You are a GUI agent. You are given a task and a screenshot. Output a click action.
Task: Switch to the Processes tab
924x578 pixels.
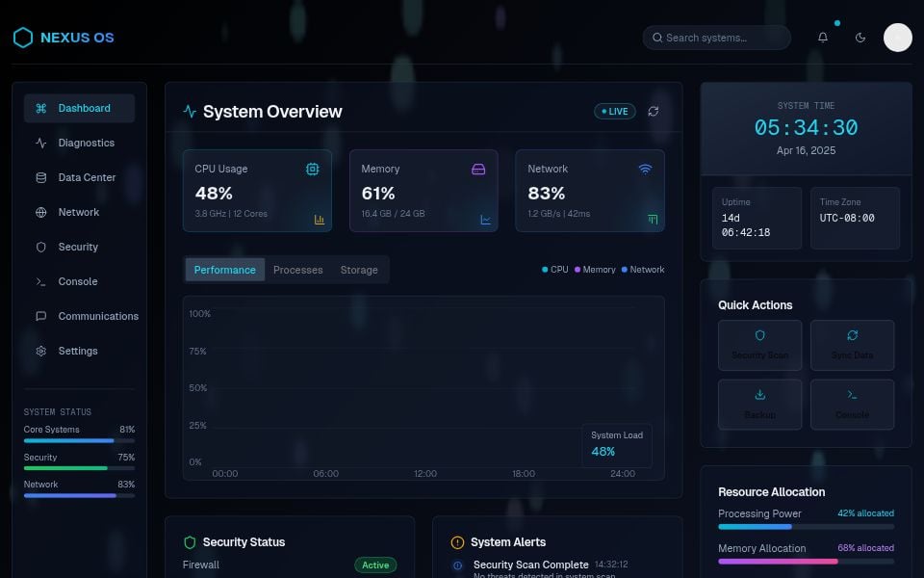coord(297,270)
